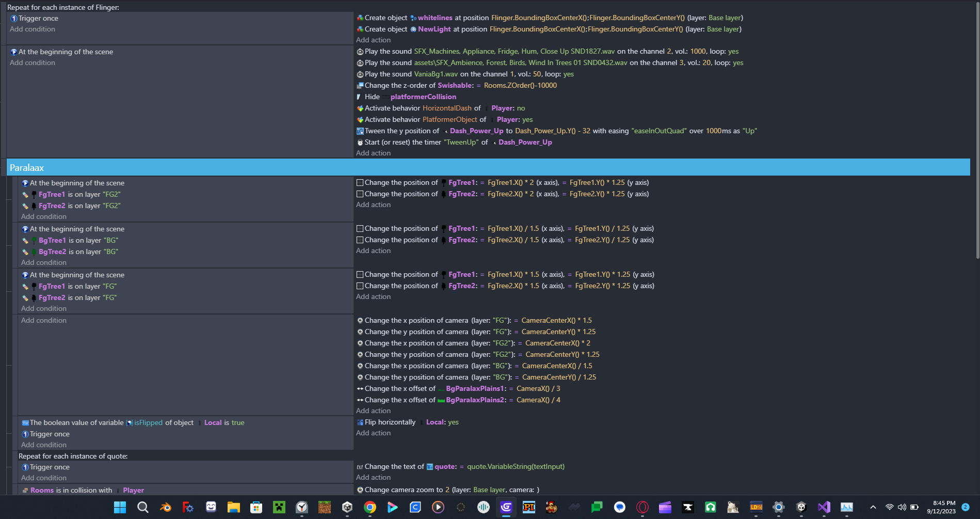Click the camera icon on the FG layer position action
The image size is (980, 519).
click(x=360, y=320)
